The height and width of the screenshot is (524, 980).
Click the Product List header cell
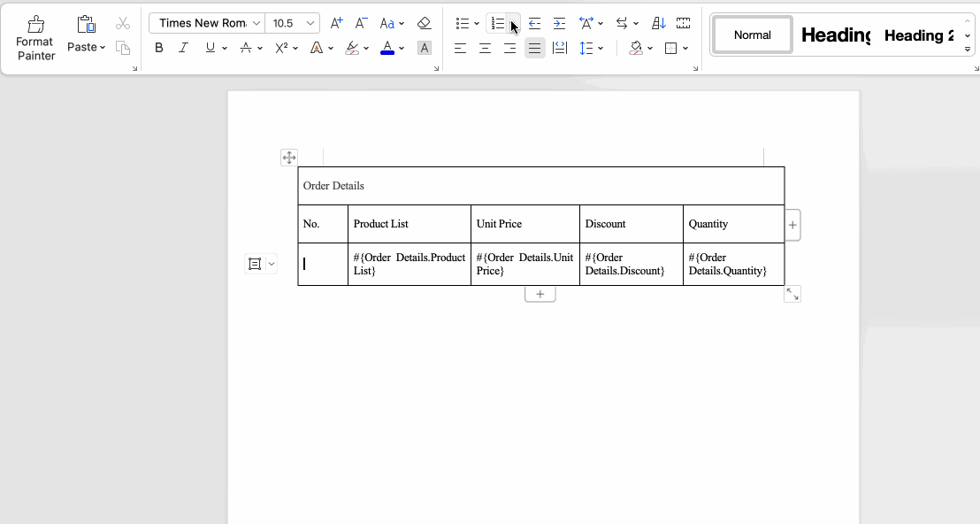[x=409, y=224]
